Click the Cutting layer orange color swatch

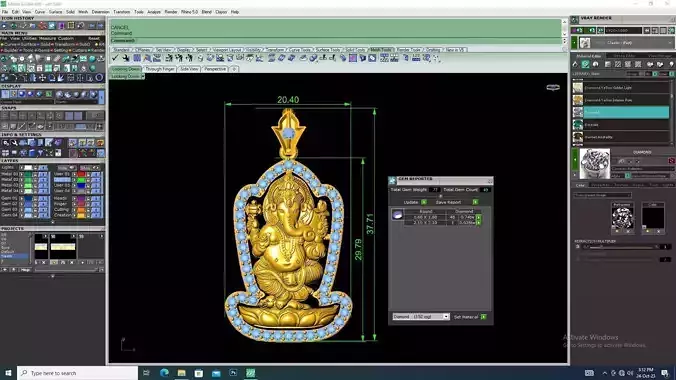click(81, 210)
